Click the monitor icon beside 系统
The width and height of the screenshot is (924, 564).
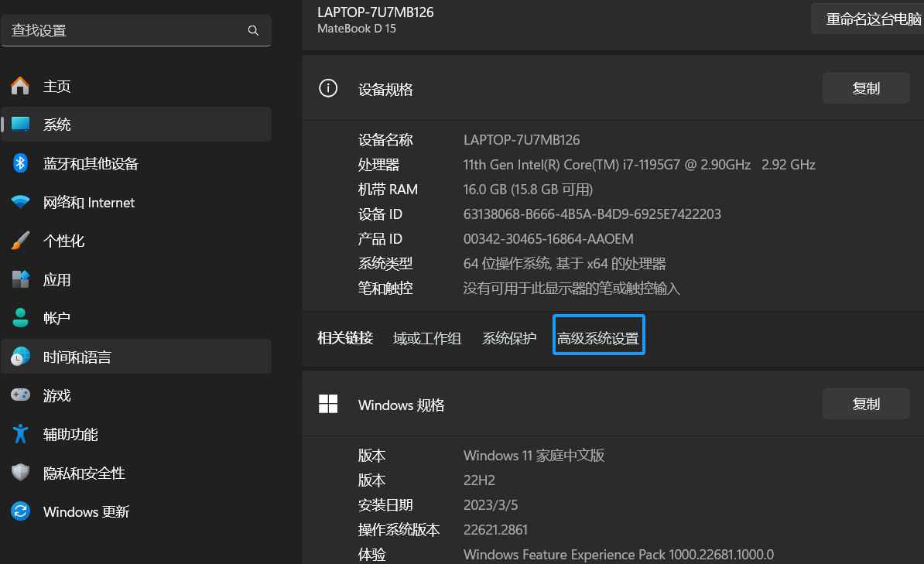[x=20, y=125]
